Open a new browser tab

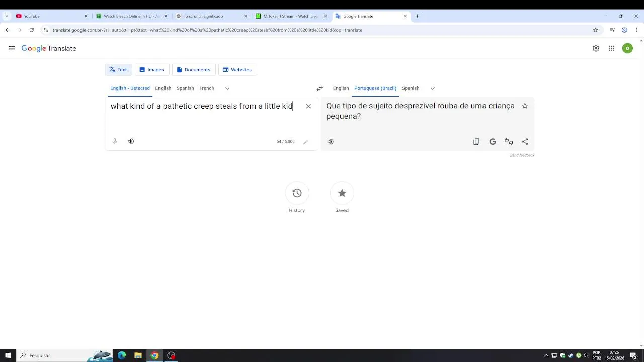pos(417,16)
